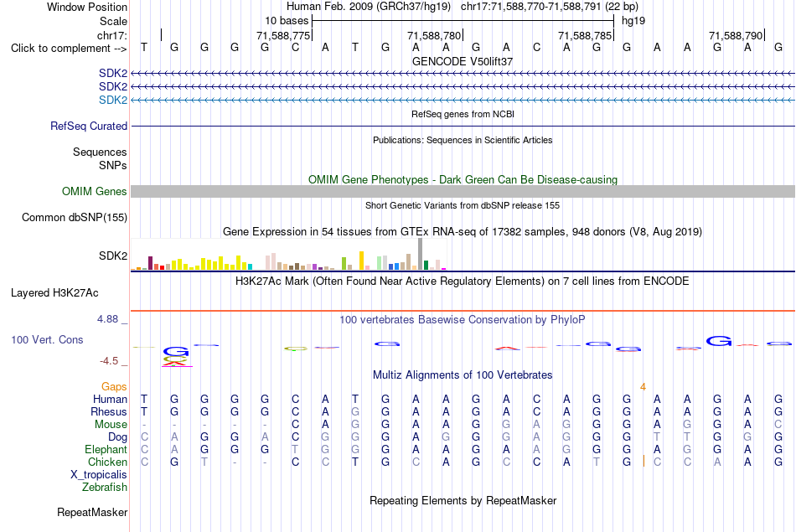Image resolution: width=796 pixels, height=532 pixels.
Task: Click the 71,588,785 position tick label
Action: pyautogui.click(x=585, y=35)
